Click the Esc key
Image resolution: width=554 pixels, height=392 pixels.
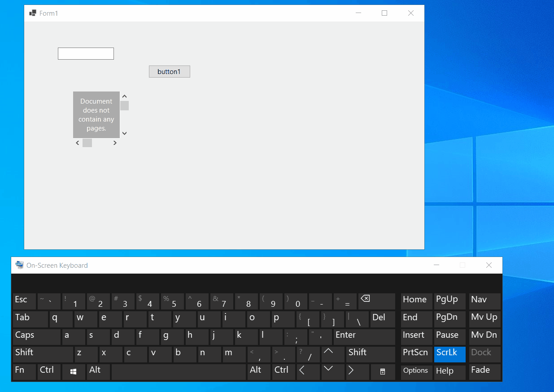tap(24, 301)
